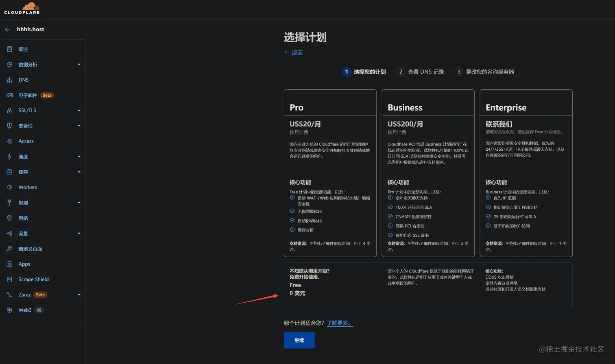
Task: Expand the SSL/TLS submenu arrow
Action: (79, 110)
